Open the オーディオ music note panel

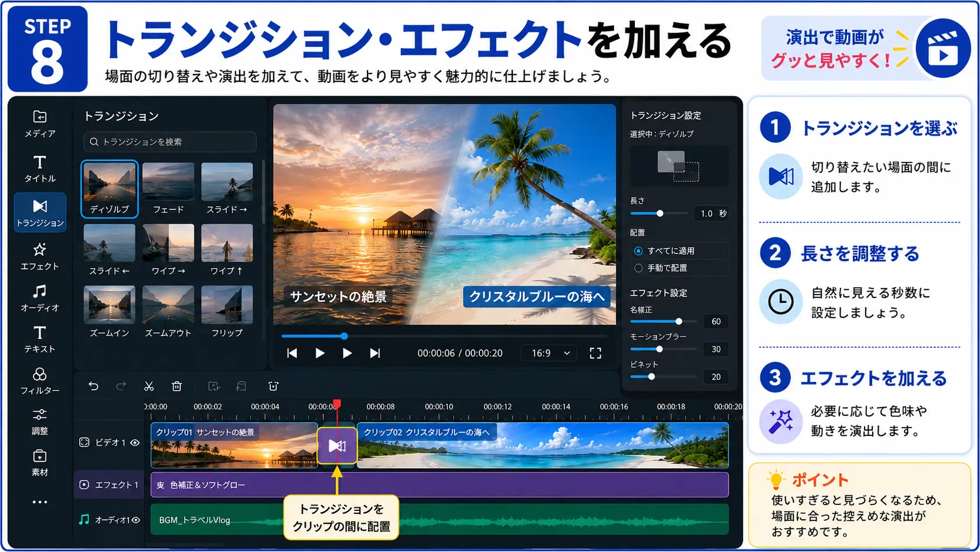click(x=40, y=298)
